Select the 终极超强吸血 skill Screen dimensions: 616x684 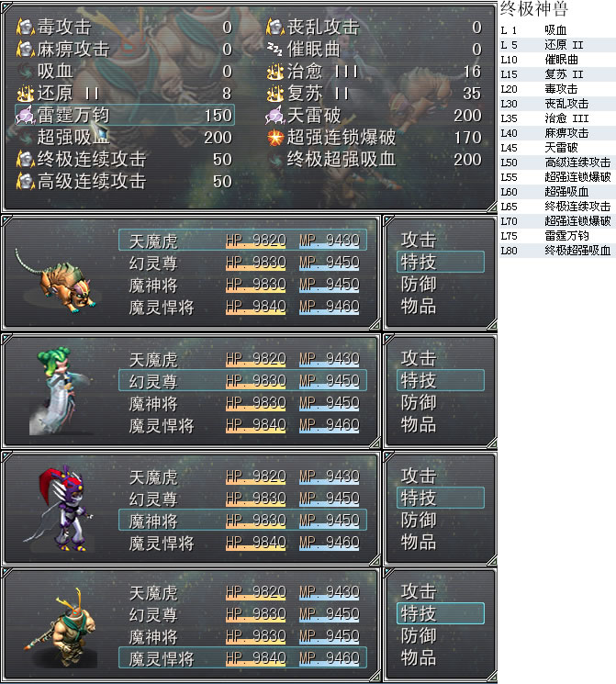375,159
